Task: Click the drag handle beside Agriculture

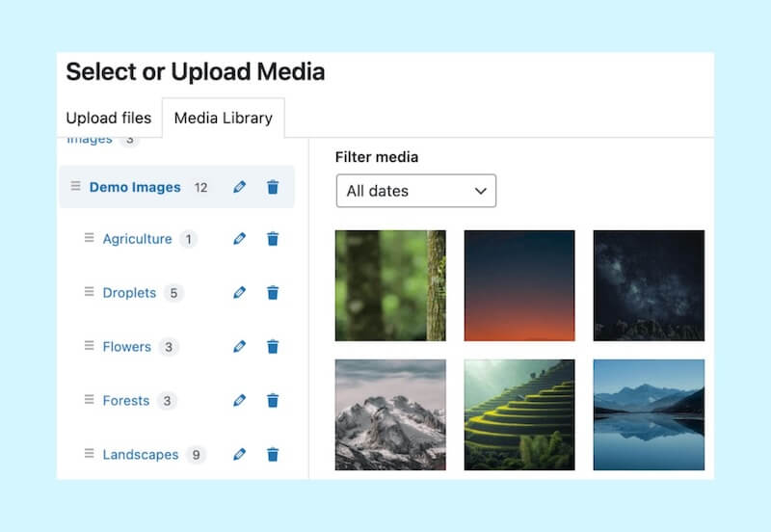Action: (90, 239)
